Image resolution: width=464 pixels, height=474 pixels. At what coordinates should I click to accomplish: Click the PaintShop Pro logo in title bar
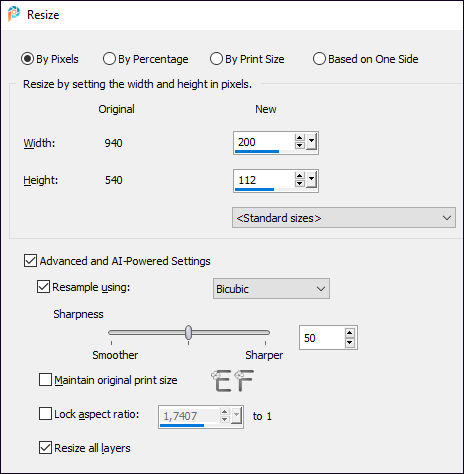[14, 14]
